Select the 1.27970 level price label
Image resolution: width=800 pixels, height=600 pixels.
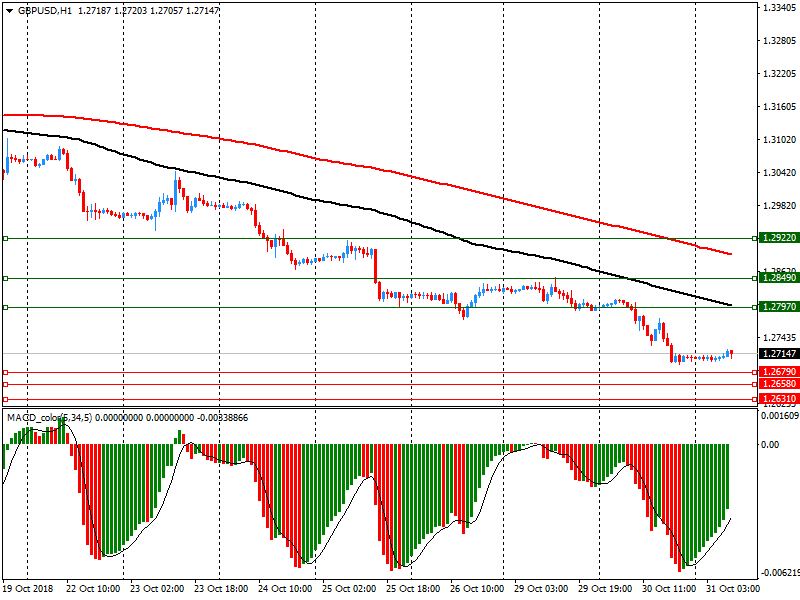[778, 307]
